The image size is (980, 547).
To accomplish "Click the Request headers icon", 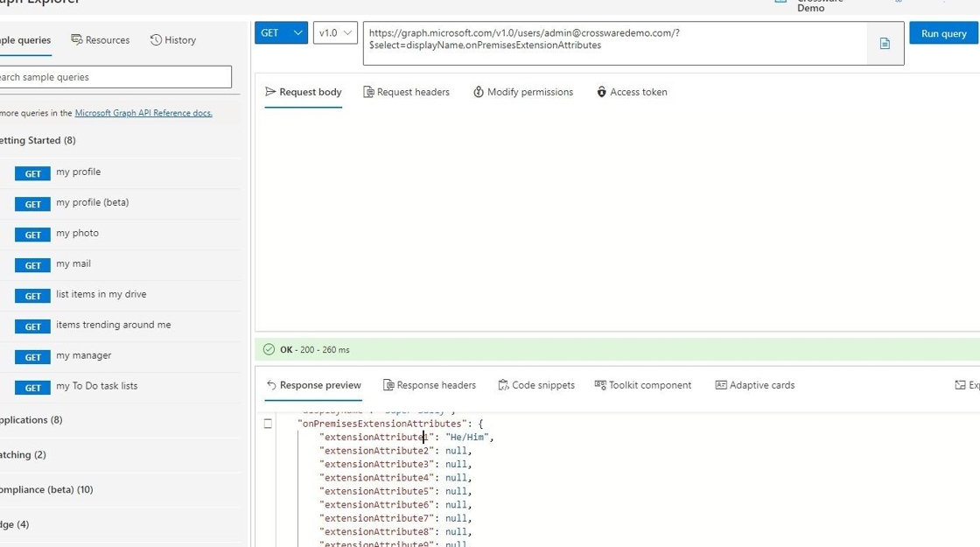I will 368,92.
